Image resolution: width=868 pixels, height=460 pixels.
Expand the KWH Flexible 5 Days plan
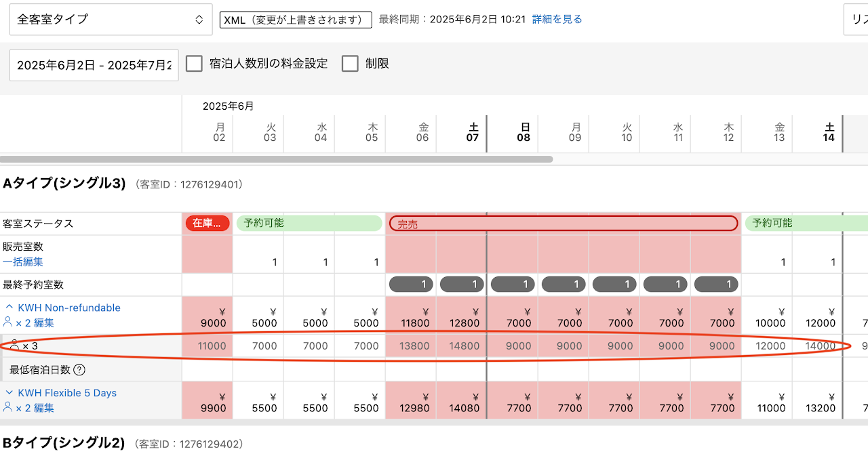click(x=10, y=393)
